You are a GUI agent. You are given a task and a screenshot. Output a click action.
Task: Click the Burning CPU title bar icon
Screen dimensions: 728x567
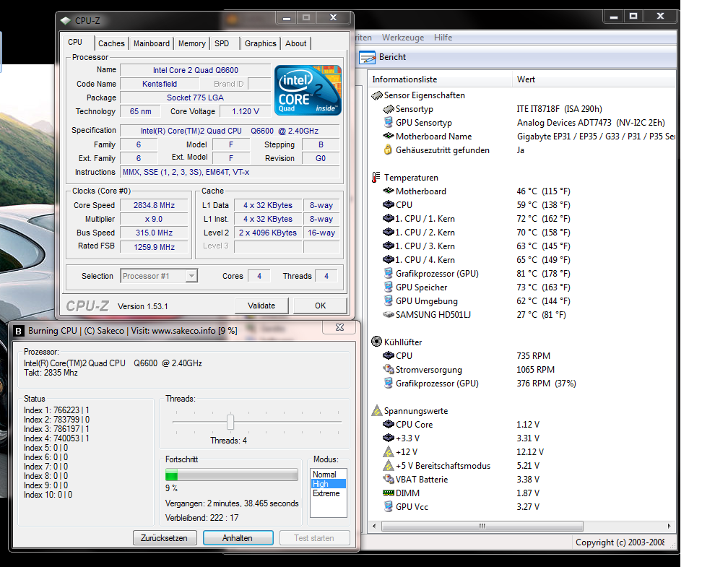pos(19,331)
